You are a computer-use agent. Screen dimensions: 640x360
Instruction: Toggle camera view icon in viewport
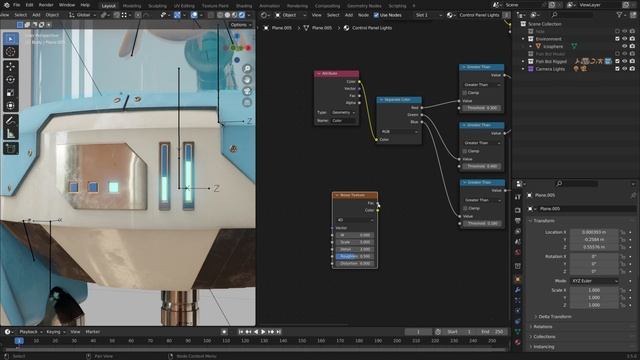pyautogui.click(x=247, y=91)
